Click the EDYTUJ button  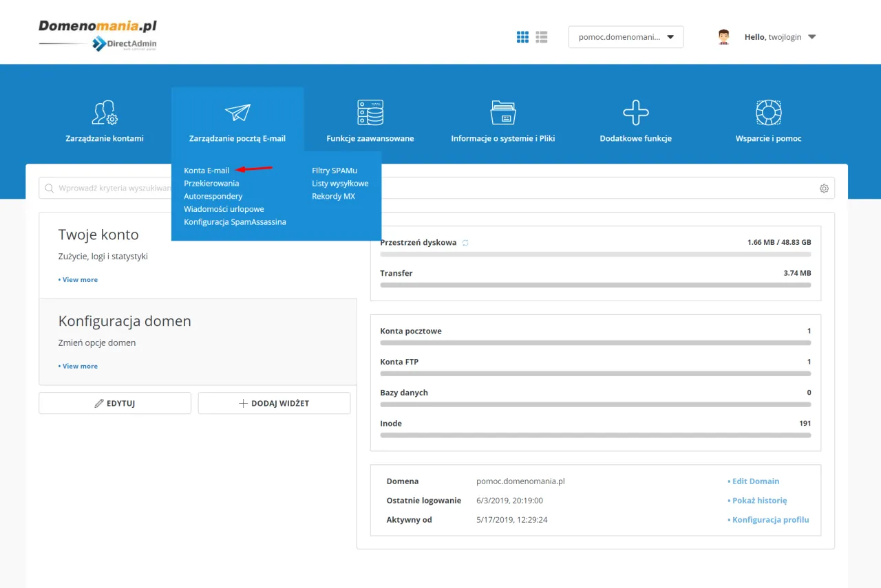tap(114, 402)
